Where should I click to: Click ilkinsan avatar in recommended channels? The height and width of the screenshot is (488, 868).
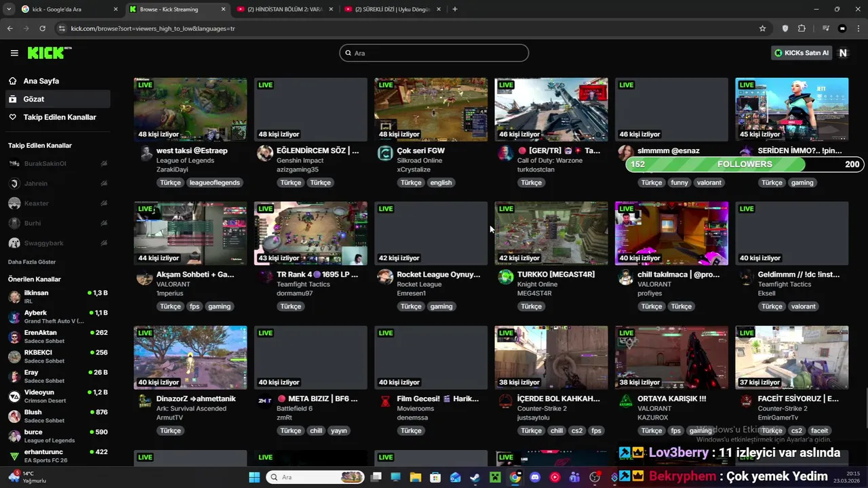(x=14, y=297)
